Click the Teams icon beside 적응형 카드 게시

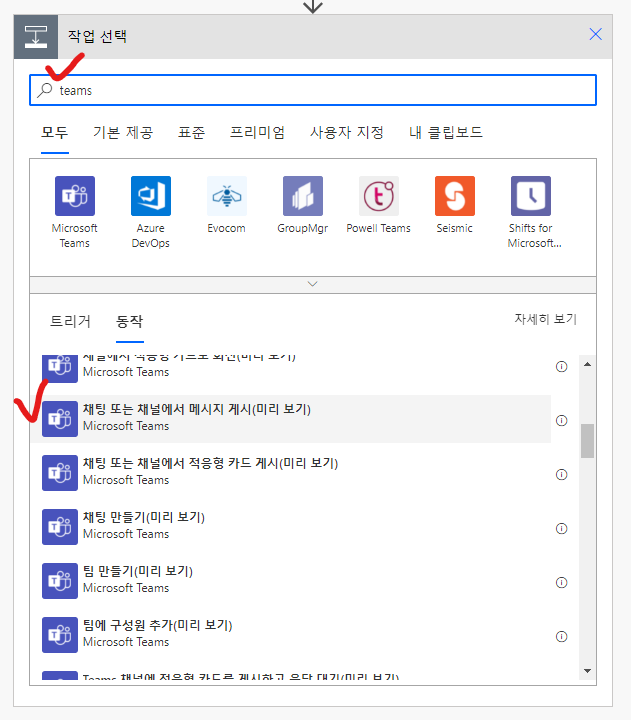tap(60, 473)
